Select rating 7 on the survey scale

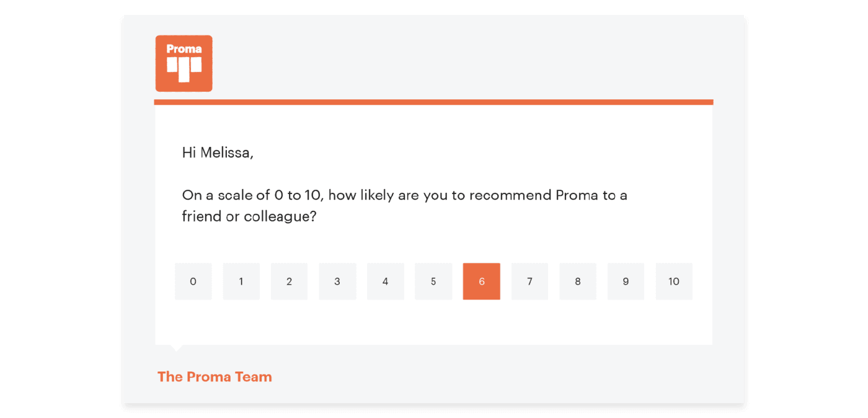pyautogui.click(x=529, y=281)
